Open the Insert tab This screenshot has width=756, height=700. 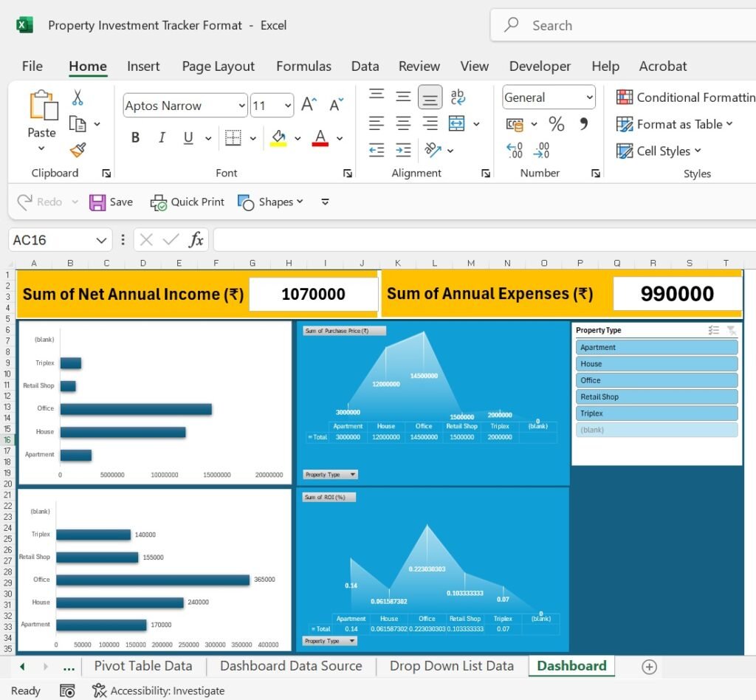point(143,66)
